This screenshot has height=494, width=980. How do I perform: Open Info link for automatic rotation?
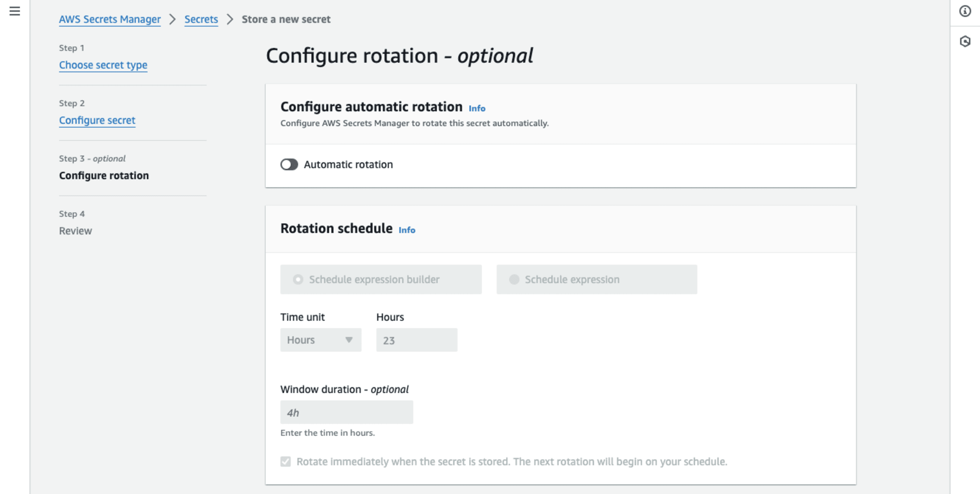coord(477,108)
